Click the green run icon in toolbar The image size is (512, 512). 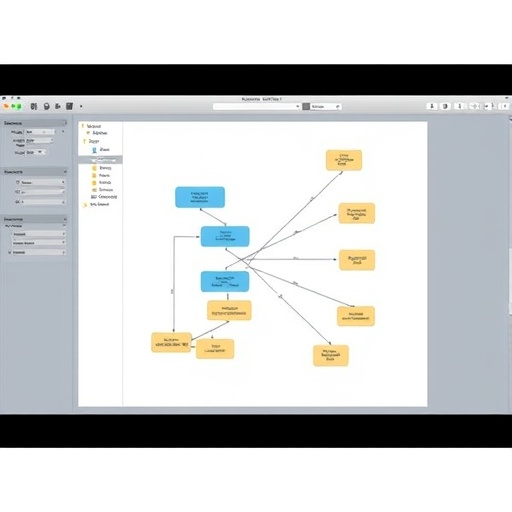point(16,106)
